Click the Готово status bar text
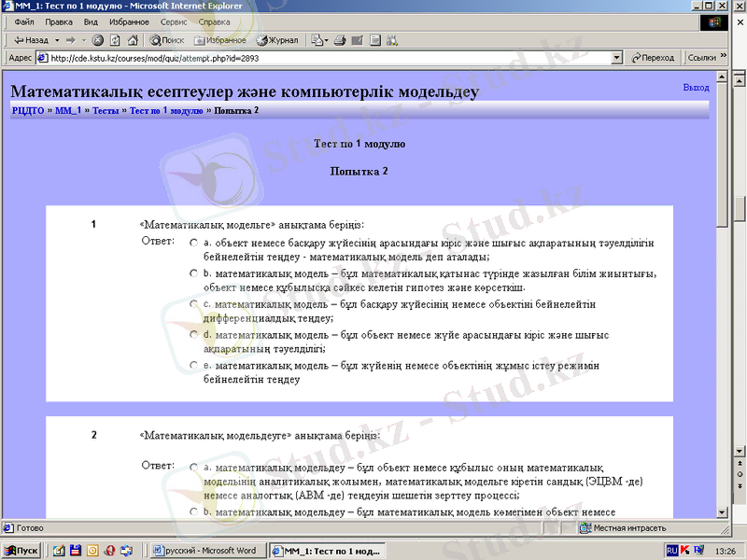 pyautogui.click(x=30, y=527)
